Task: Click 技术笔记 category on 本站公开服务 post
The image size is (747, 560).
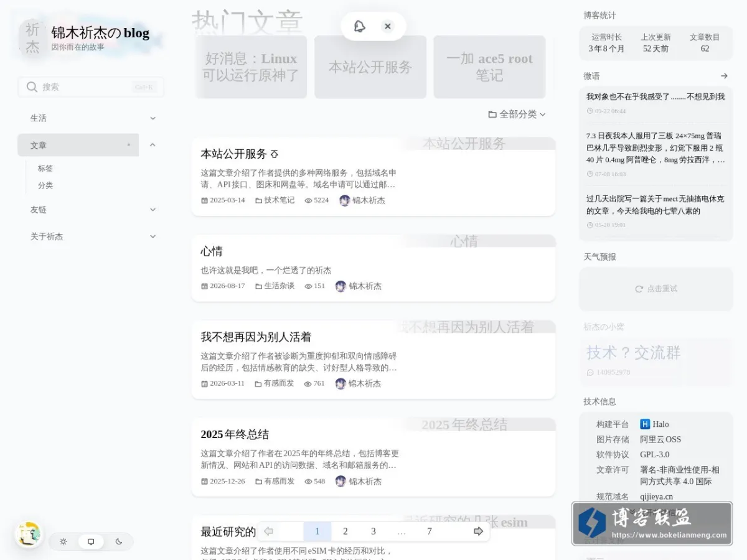Action: click(x=280, y=200)
